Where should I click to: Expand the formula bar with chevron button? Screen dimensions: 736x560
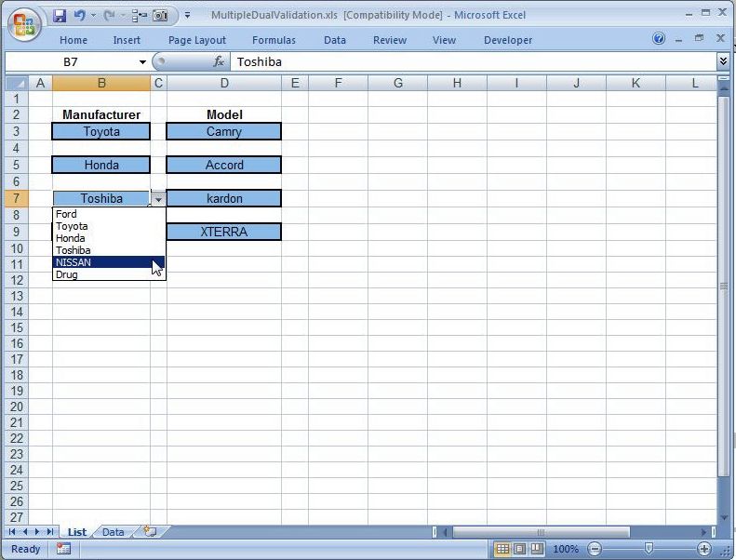point(723,61)
